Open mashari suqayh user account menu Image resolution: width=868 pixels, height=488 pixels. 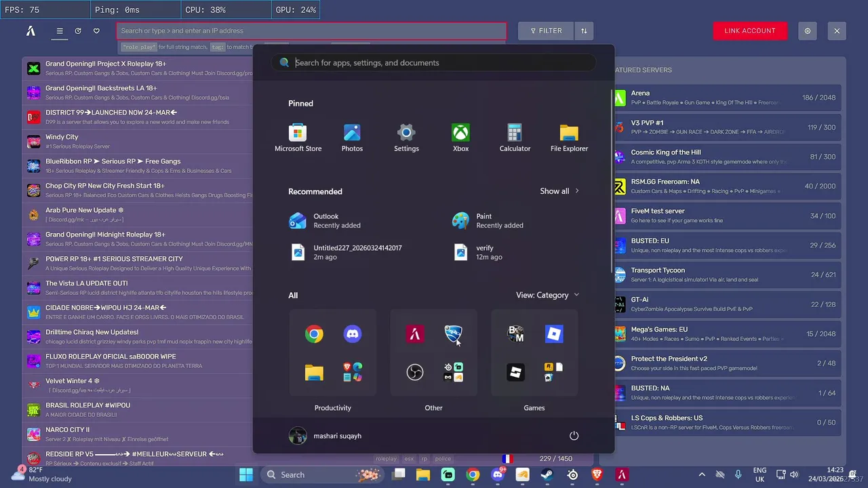pyautogui.click(x=325, y=436)
